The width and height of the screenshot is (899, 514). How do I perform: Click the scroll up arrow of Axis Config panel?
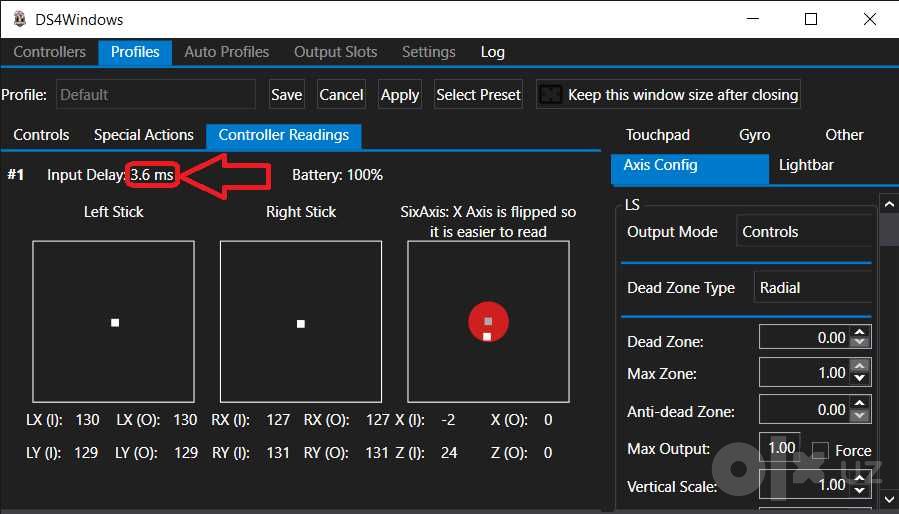click(889, 204)
